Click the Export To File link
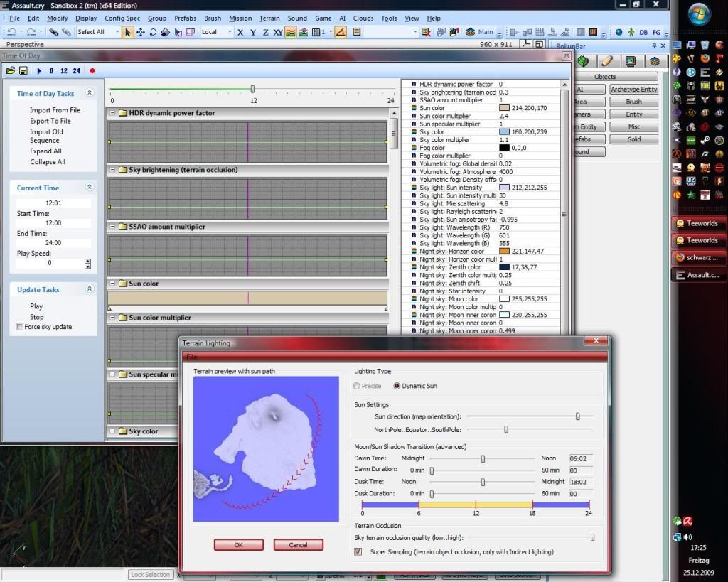Image resolution: width=728 pixels, height=582 pixels. click(50, 121)
